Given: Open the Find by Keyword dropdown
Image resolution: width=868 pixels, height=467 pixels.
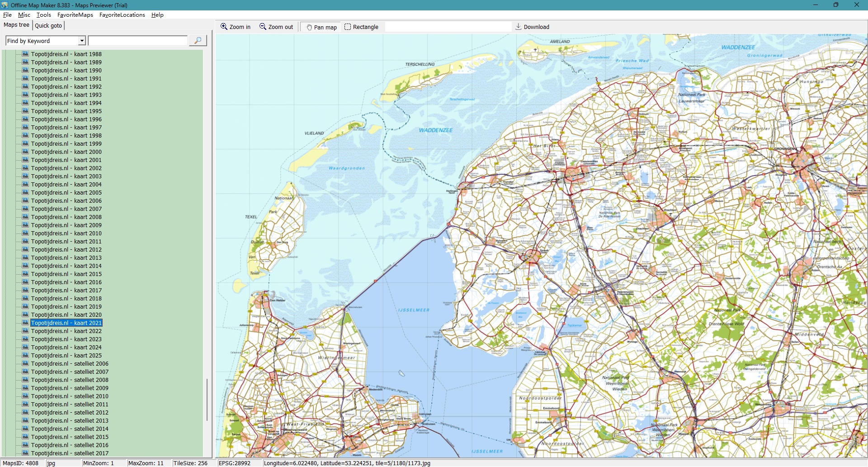Looking at the screenshot, I should [82, 41].
